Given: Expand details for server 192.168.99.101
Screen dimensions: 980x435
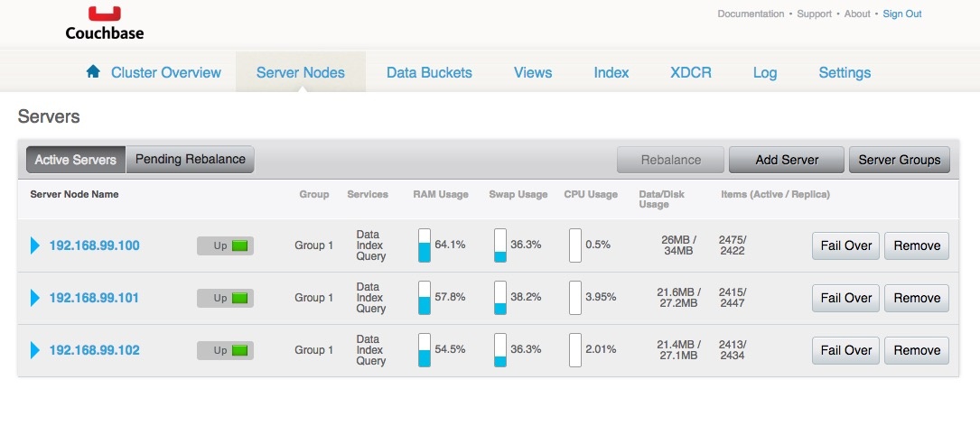Looking at the screenshot, I should point(35,298).
